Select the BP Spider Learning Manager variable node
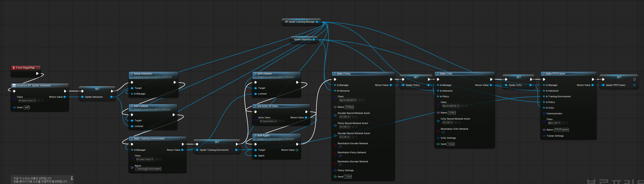This screenshot has height=184, width=644. (x=300, y=22)
